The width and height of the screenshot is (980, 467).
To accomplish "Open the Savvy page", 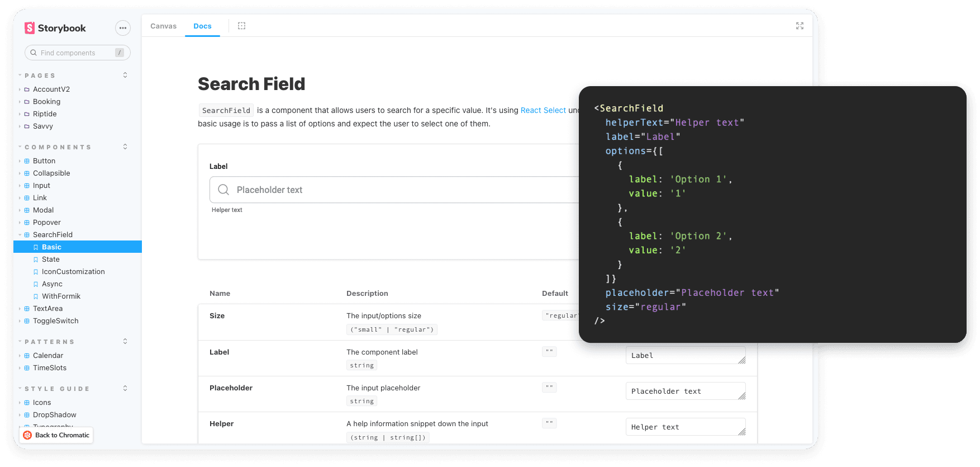I will (x=43, y=126).
